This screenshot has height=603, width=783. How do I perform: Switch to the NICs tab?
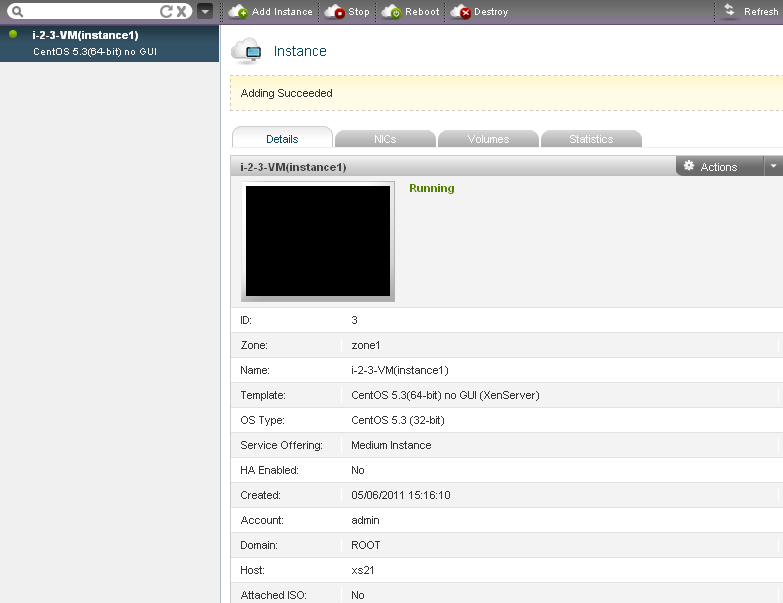click(x=385, y=139)
